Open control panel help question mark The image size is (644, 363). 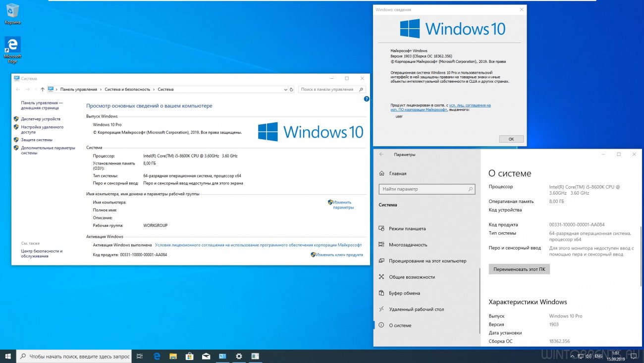[367, 99]
